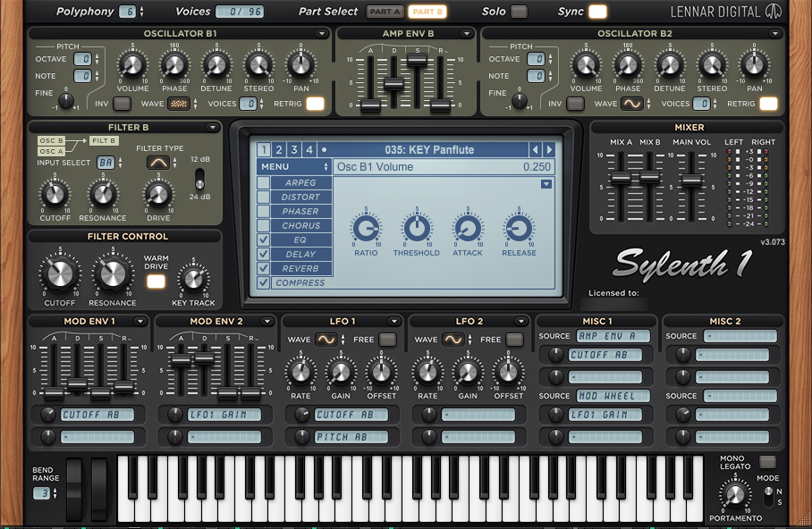Click the compressor Ratio knob
This screenshot has height=529, width=812.
click(366, 228)
